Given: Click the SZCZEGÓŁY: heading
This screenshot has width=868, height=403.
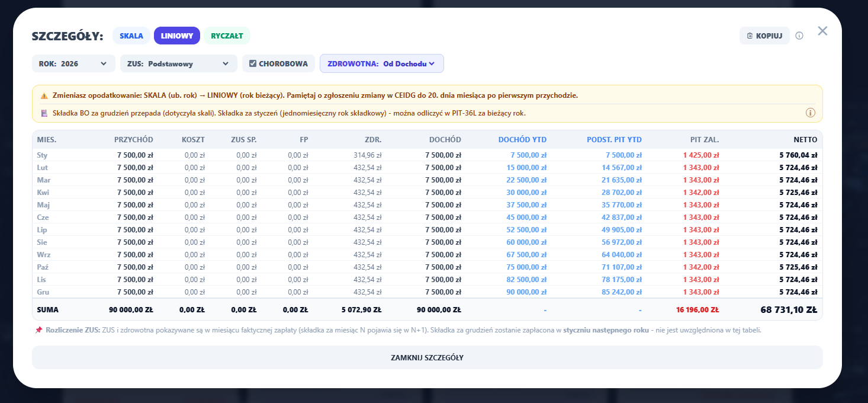Looking at the screenshot, I should pyautogui.click(x=67, y=36).
